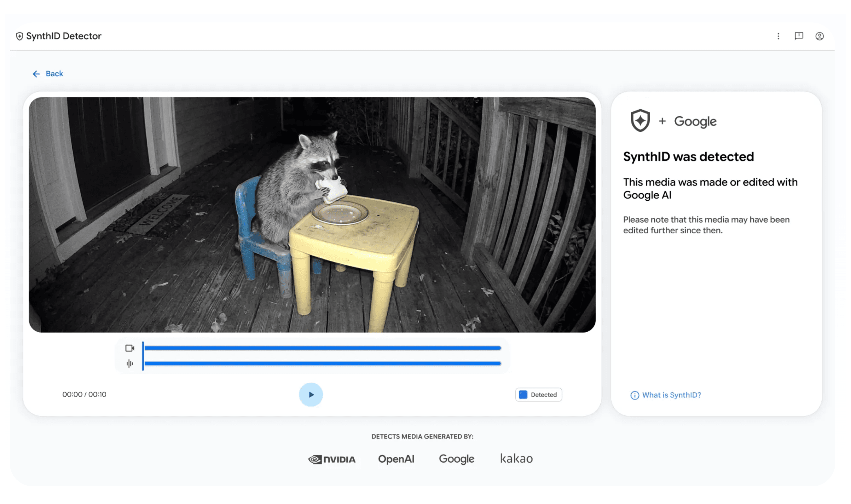Click the Detected legend label
Image resolution: width=851 pixels, height=504 pixels.
coord(544,395)
